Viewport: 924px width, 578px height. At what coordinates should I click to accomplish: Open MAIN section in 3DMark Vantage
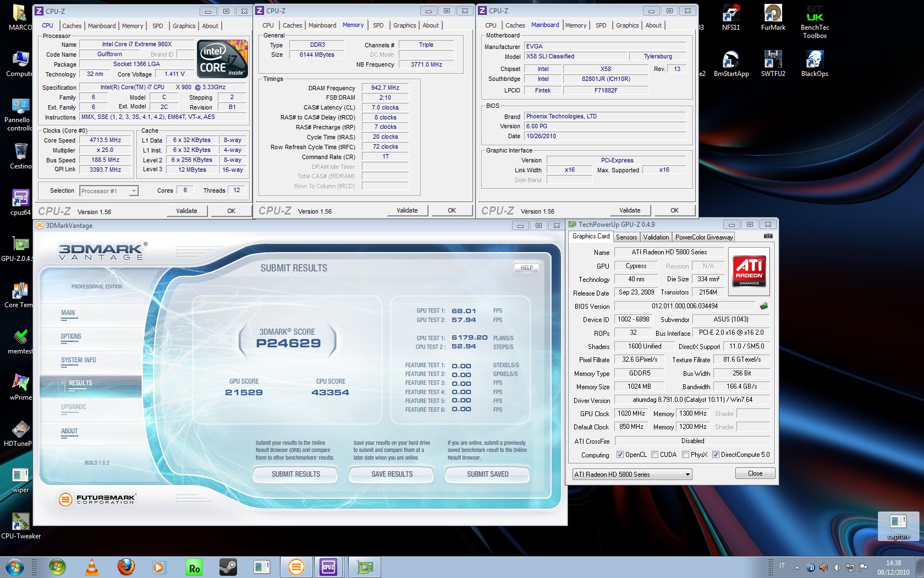(x=68, y=313)
